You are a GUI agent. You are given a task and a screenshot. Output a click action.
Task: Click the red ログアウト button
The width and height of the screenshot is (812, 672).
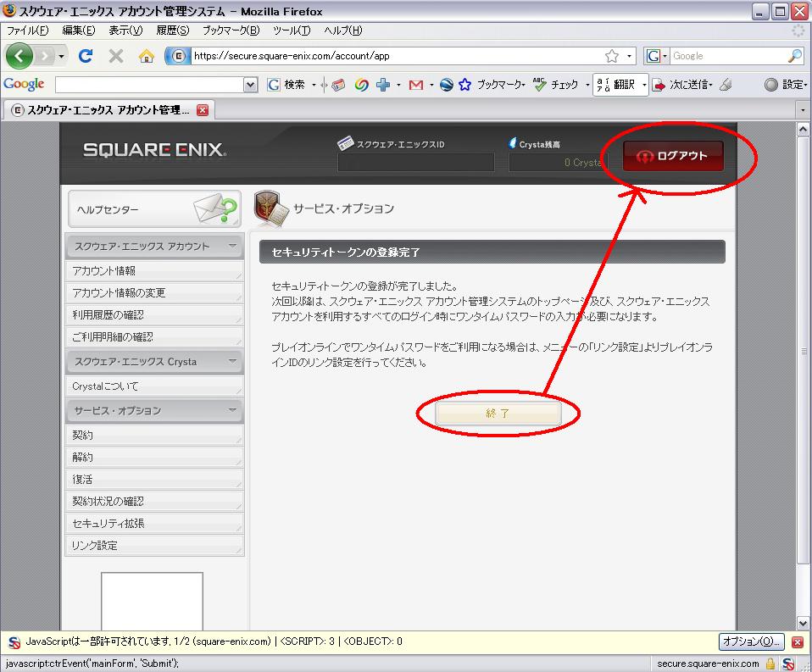673,156
